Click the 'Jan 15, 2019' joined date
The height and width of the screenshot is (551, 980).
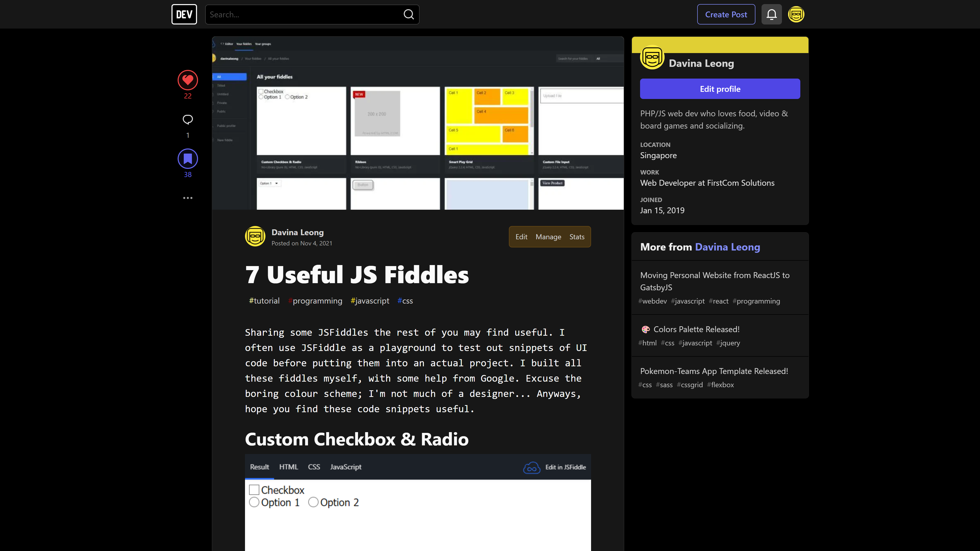[x=662, y=211]
